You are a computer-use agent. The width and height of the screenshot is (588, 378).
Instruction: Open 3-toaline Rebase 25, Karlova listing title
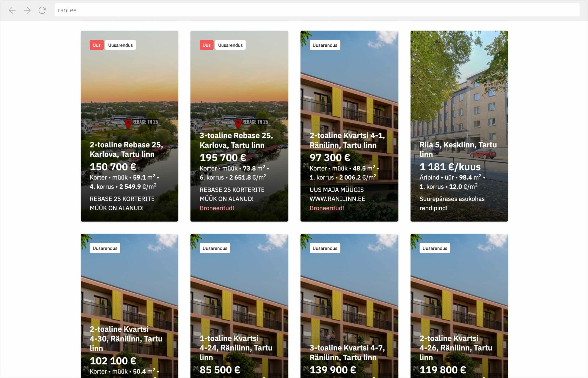tap(236, 140)
